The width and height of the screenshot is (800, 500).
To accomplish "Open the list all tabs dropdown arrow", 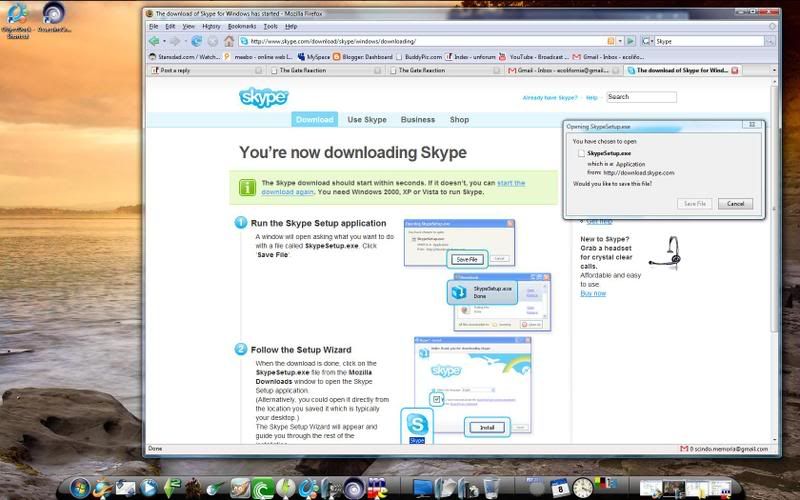I will tap(774, 70).
